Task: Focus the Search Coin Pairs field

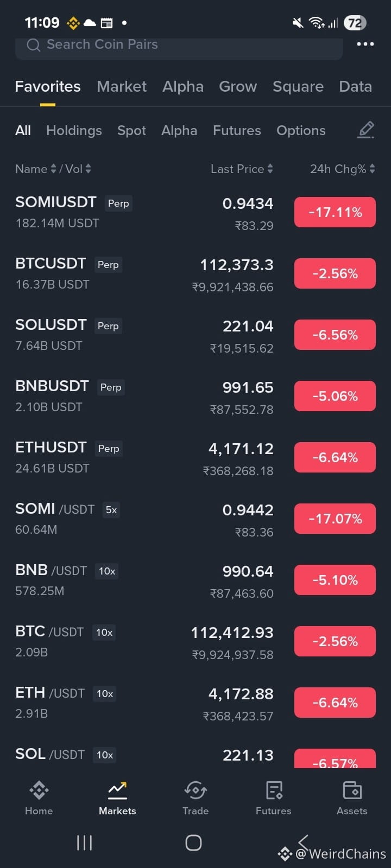Action: coord(179,46)
